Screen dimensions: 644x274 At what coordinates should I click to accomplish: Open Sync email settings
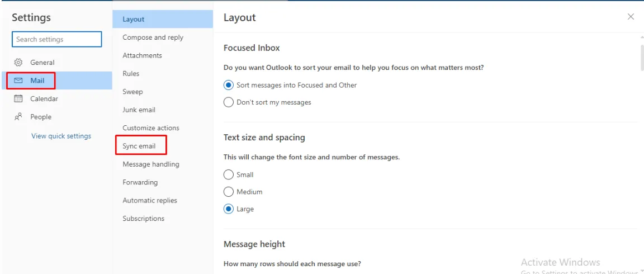[x=139, y=146]
